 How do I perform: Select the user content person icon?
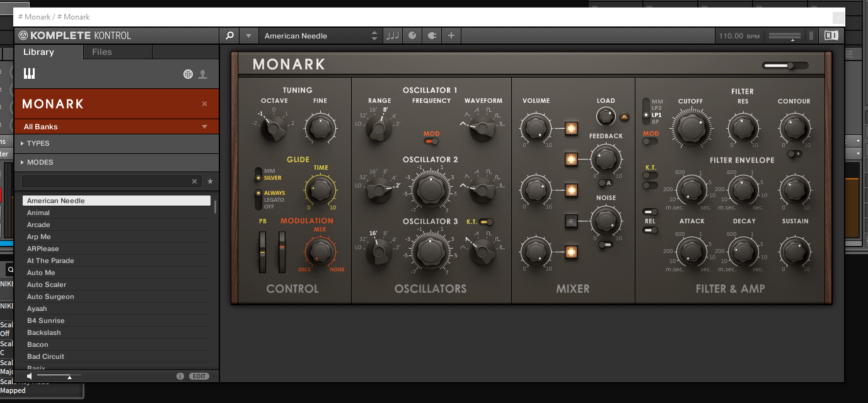202,74
